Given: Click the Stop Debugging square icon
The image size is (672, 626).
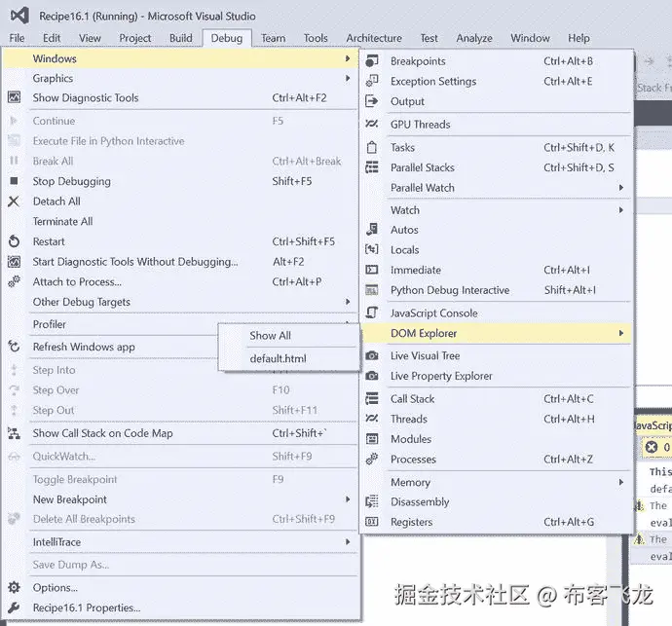Looking at the screenshot, I should 15,181.
